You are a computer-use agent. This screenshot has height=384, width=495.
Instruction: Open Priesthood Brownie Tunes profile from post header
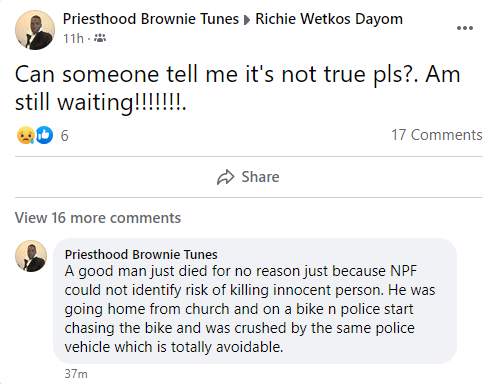[151, 19]
